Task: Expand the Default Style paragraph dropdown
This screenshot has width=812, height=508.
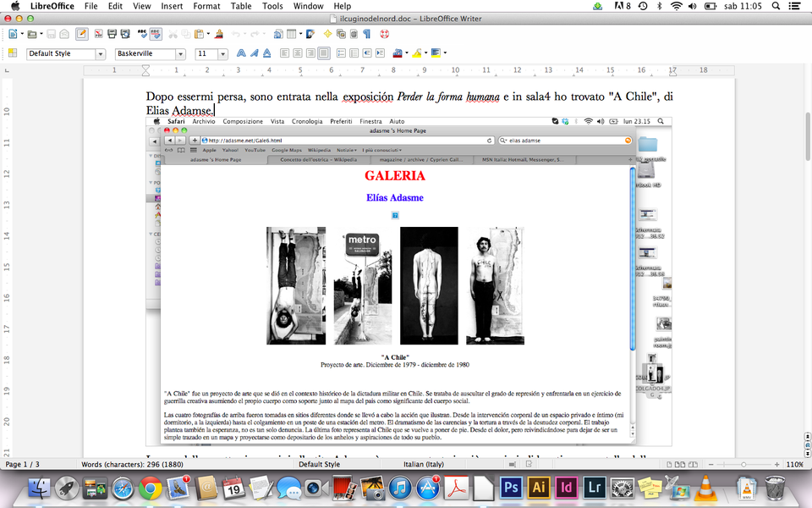Action: pos(99,53)
